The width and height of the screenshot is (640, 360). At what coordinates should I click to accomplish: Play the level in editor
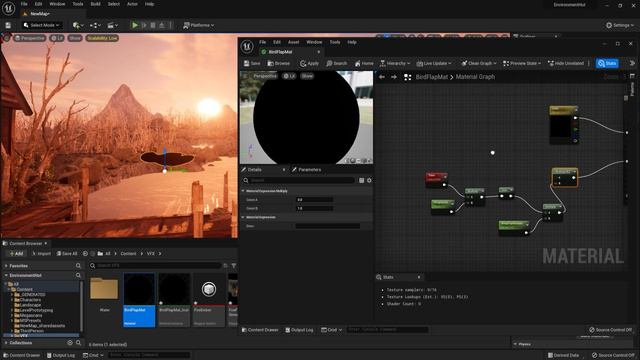pos(135,25)
